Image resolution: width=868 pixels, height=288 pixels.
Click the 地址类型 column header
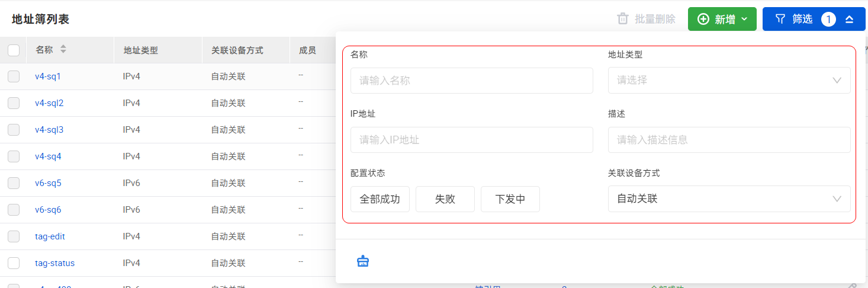coord(141,50)
